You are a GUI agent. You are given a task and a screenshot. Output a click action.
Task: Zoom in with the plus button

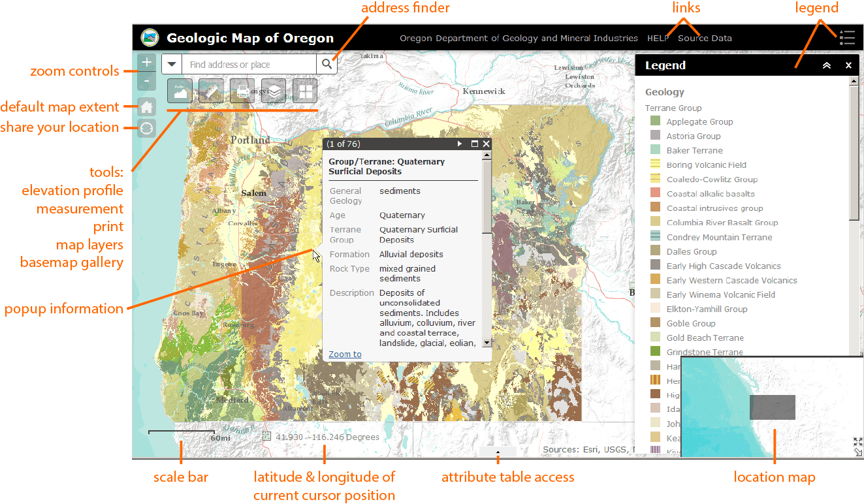147,63
